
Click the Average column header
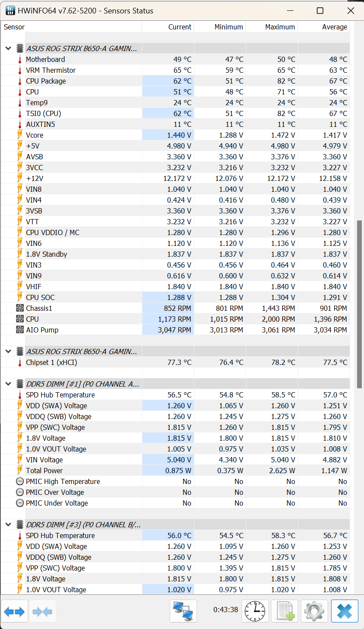click(x=323, y=27)
